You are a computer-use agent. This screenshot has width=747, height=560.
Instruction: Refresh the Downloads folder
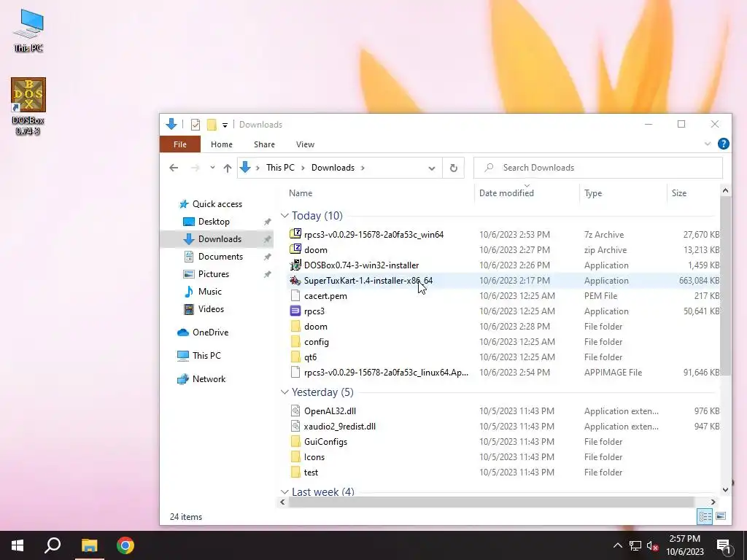coord(454,168)
